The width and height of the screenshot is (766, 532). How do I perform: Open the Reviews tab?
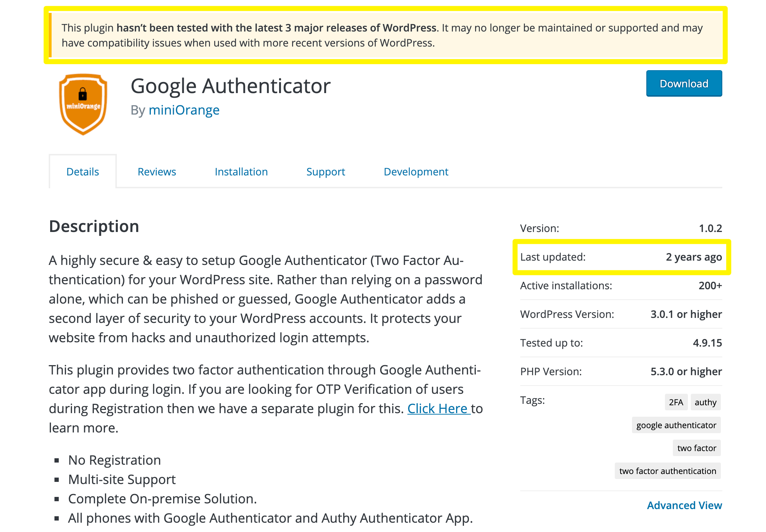pos(157,172)
